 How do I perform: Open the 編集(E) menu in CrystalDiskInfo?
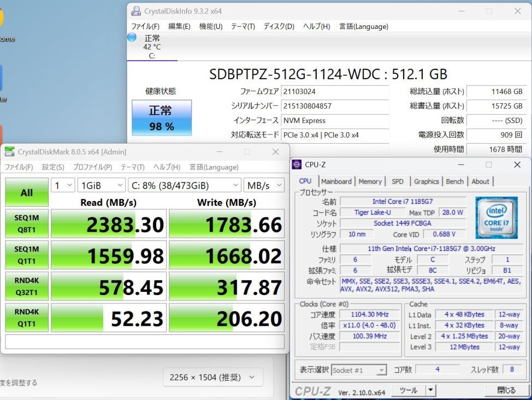[179, 26]
